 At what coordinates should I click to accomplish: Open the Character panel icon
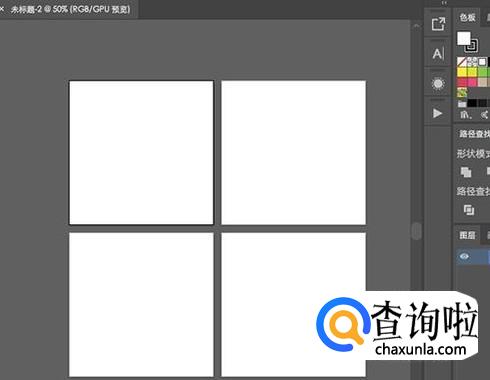(438, 53)
